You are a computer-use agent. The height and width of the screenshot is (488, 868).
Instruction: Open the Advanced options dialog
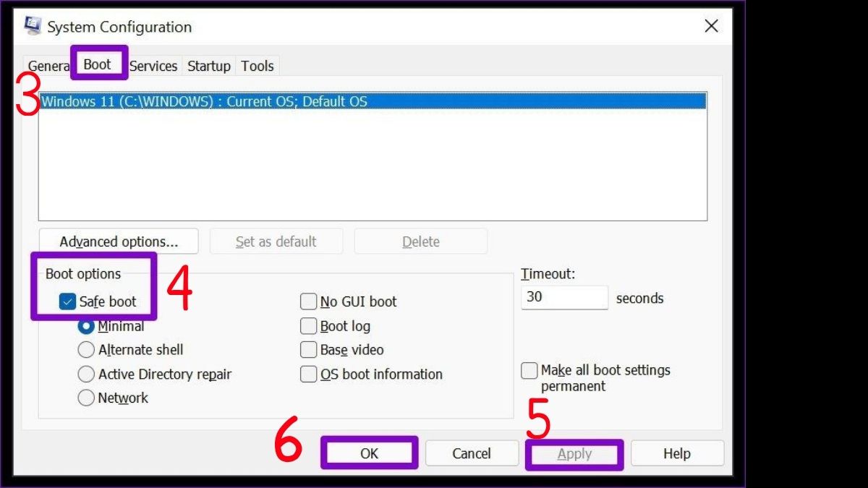tap(118, 241)
